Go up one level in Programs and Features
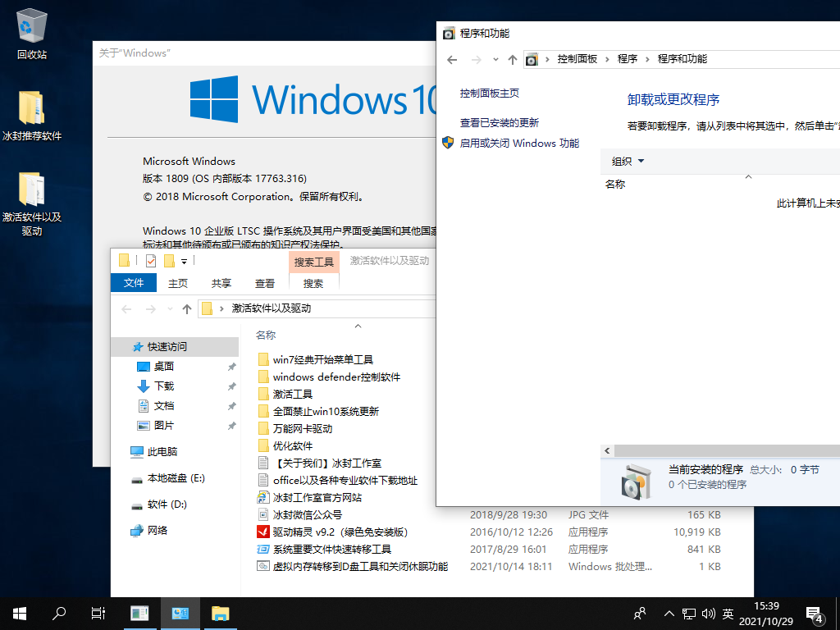The height and width of the screenshot is (630, 840). tap(513, 59)
